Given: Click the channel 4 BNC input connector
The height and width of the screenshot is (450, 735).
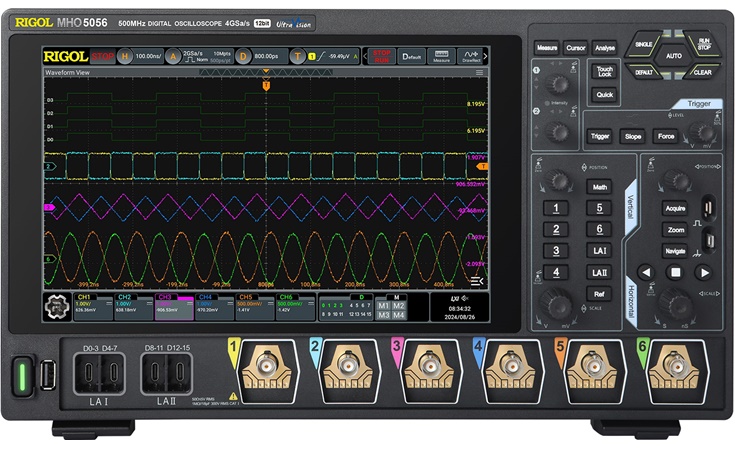Looking at the screenshot, I should [x=511, y=365].
